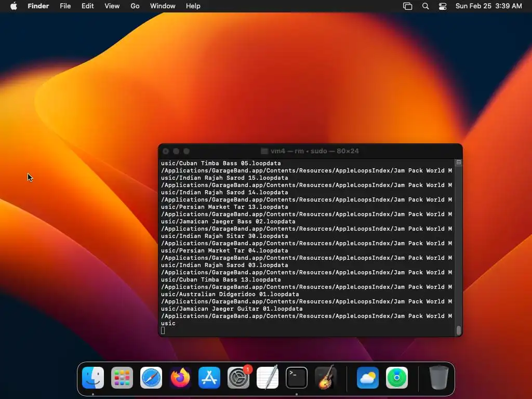The height and width of the screenshot is (399, 532).
Task: Click text 'usic/Indian Rajah Sarod 14.loopdata'
Action: click(224, 192)
